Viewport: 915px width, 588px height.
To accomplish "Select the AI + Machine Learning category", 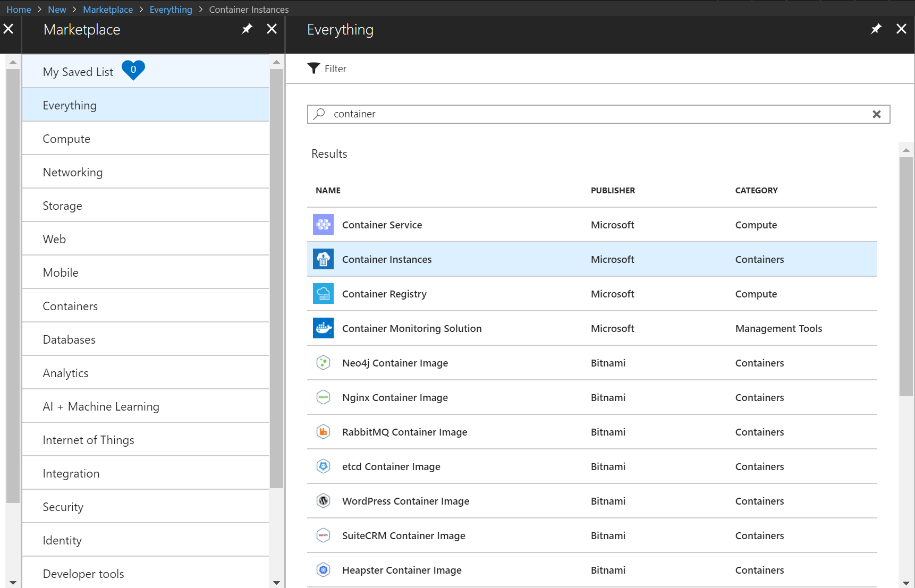I will (x=101, y=406).
